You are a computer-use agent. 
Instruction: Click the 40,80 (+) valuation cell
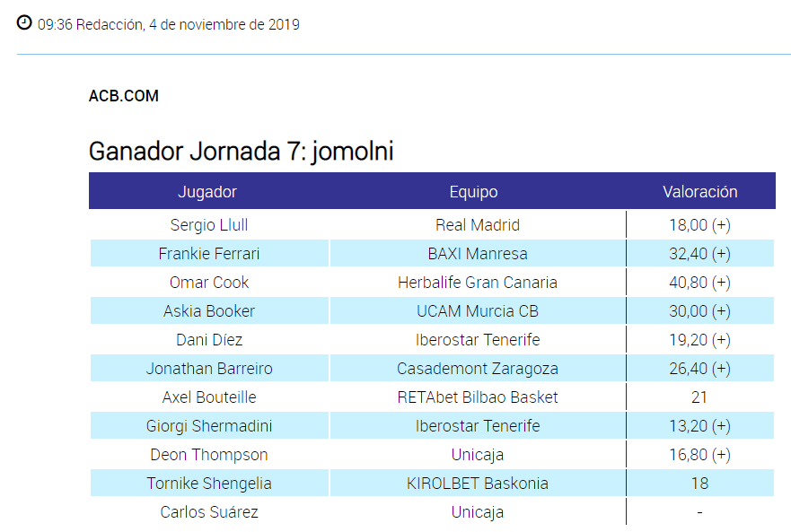pos(699,283)
